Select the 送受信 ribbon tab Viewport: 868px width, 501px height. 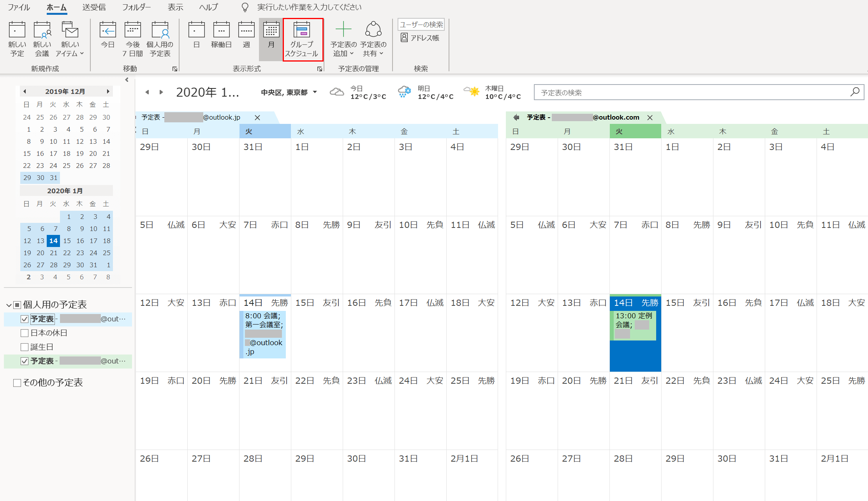94,7
